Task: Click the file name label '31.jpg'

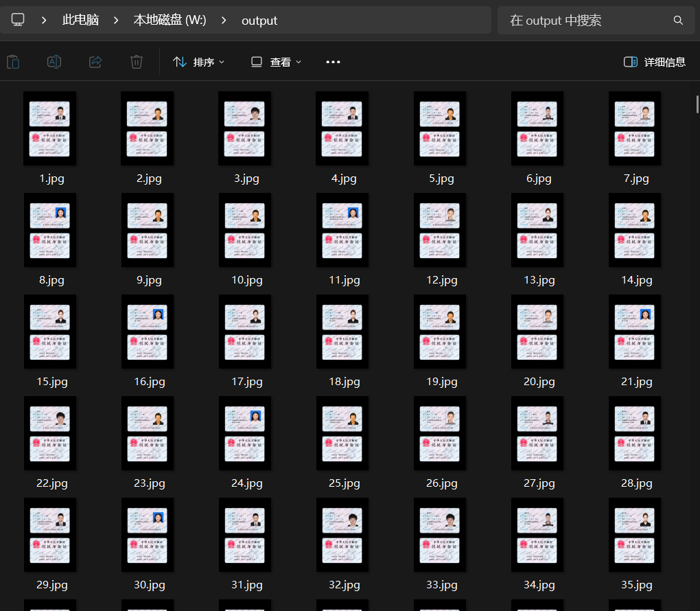Action: (x=247, y=585)
